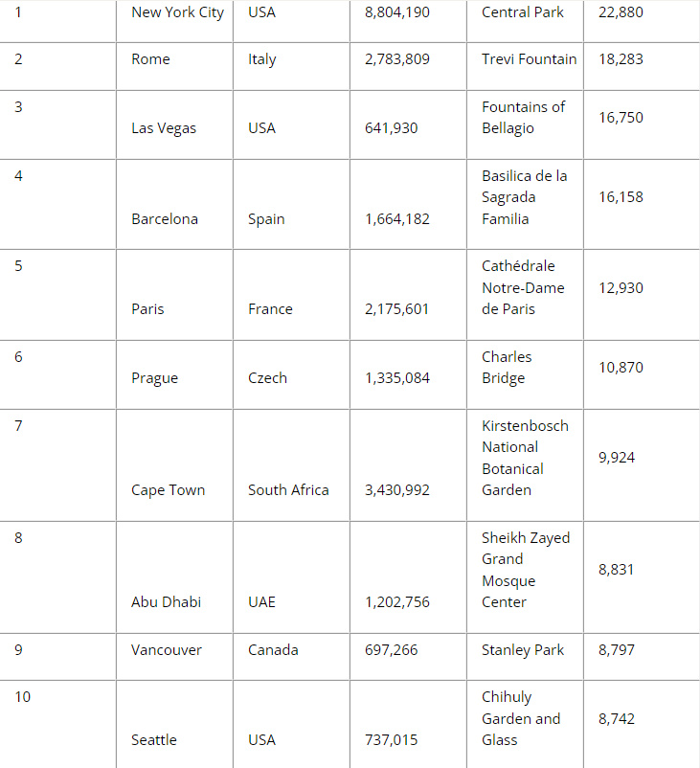Click Kirstenbosch National Botanical Garden cell
This screenshot has height=768, width=700.
(x=525, y=458)
